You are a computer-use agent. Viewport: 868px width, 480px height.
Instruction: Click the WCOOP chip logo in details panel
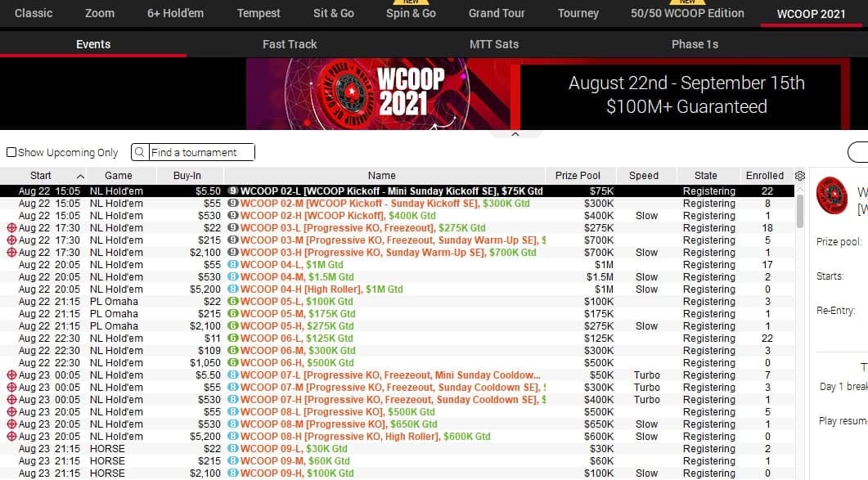[x=832, y=195]
